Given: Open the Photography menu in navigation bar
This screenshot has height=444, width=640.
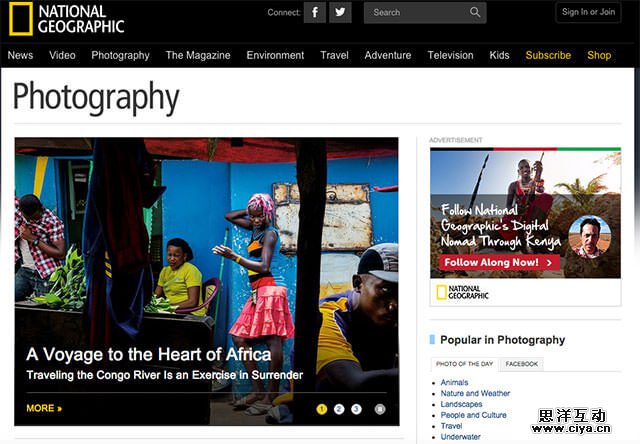Looking at the screenshot, I should click(120, 55).
